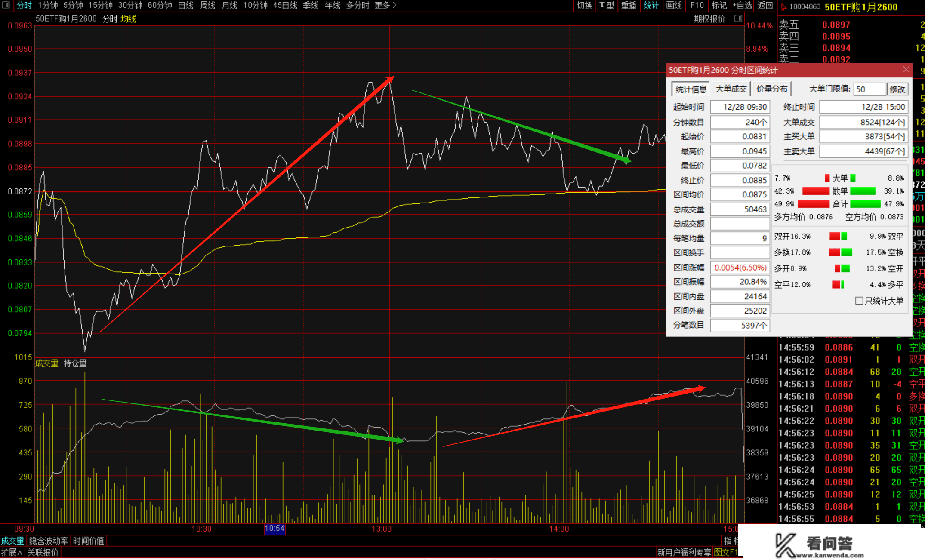This screenshot has width=925, height=560.
Task: Click the 主买大单 value 3873[54个]
Action: [863, 136]
